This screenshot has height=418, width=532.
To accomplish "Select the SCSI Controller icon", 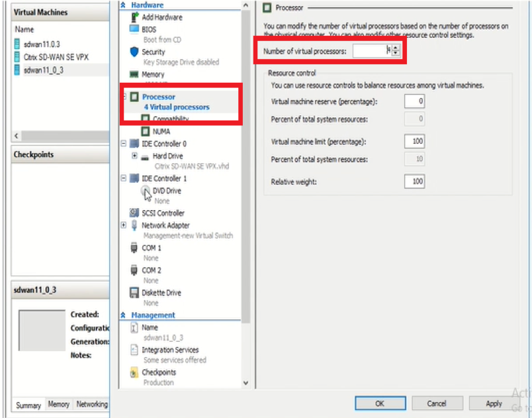I will (134, 213).
